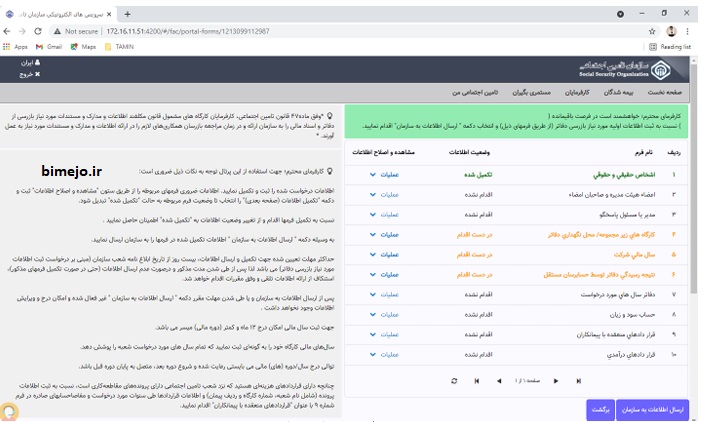Click the وضعیت اطلاعات column header
Screen dimensions: 707x422
469,152
